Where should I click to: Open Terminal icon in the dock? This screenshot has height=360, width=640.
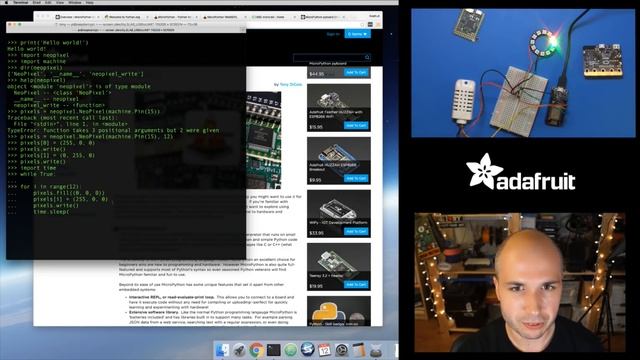tap(273, 350)
